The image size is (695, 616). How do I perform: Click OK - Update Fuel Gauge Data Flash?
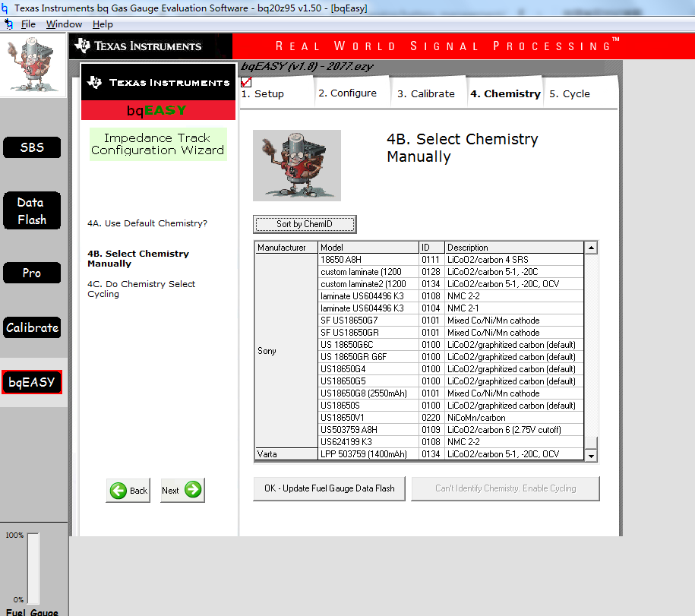pyautogui.click(x=330, y=488)
